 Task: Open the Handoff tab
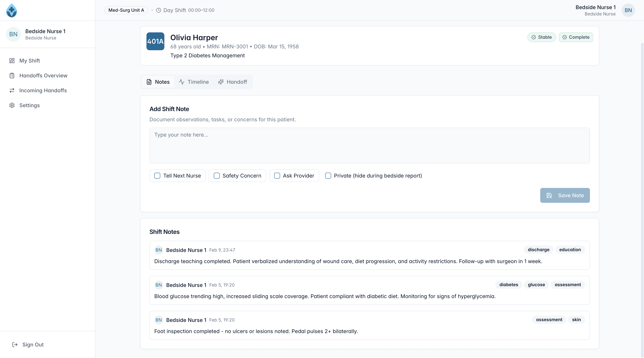coord(233,82)
